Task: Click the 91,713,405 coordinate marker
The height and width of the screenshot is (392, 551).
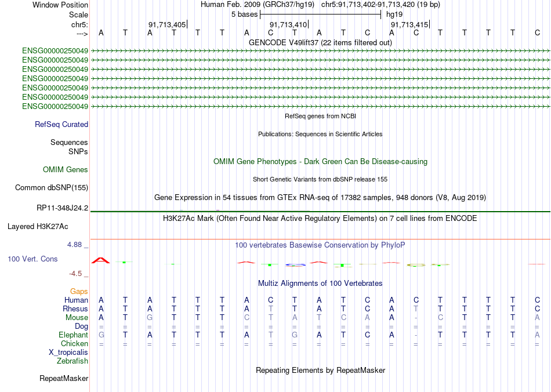Action: tap(167, 24)
